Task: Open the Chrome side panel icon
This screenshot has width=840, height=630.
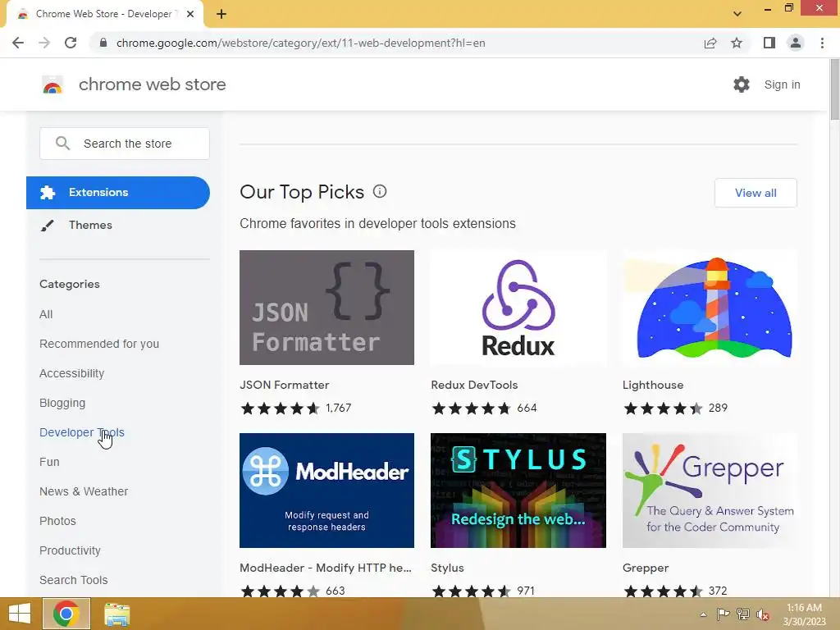Action: click(769, 43)
